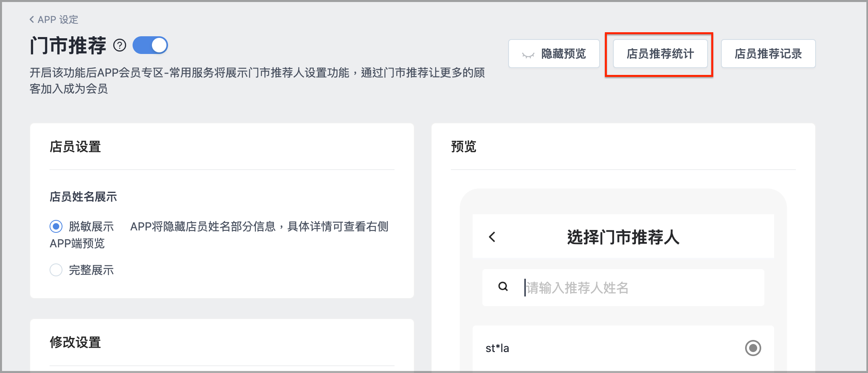Click the 选择门市推荐人 preview title
Viewport: 868px width, 373px height.
[623, 237]
